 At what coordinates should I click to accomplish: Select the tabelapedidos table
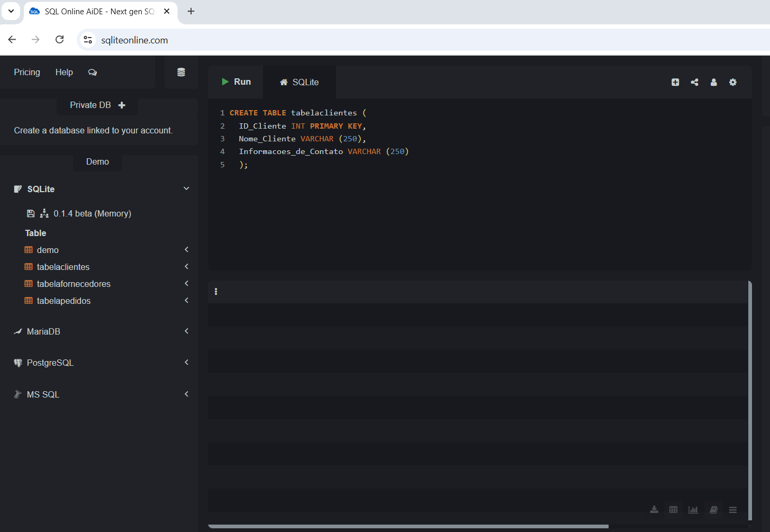(64, 301)
